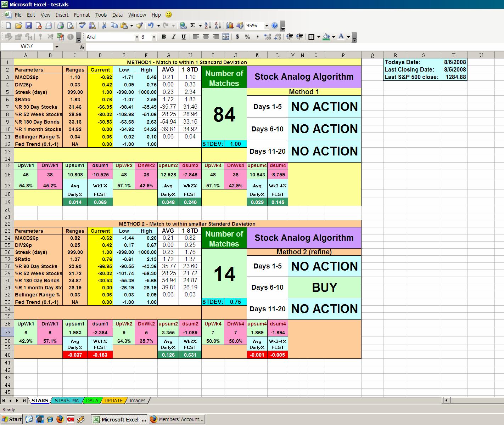This screenshot has height=425, width=504.
Task: Toggle Bold formatting
Action: click(164, 37)
